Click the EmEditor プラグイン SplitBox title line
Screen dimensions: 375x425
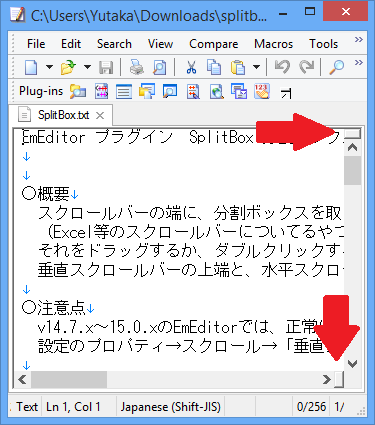183,137
